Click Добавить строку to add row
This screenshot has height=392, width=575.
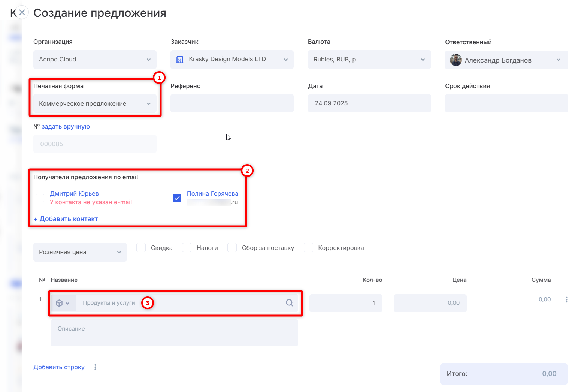59,367
